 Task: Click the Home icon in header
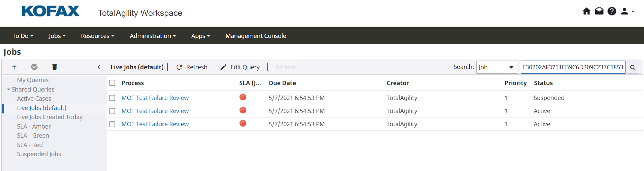click(x=586, y=11)
